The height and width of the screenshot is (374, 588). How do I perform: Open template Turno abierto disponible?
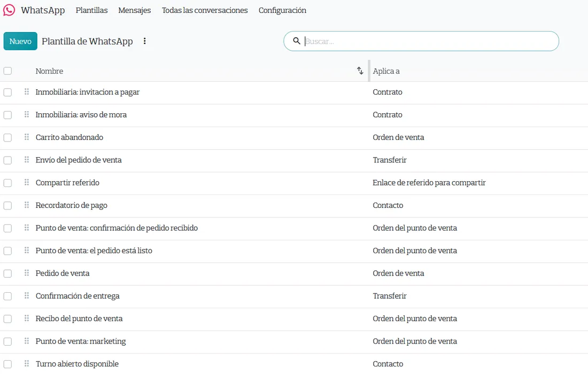[77, 364]
